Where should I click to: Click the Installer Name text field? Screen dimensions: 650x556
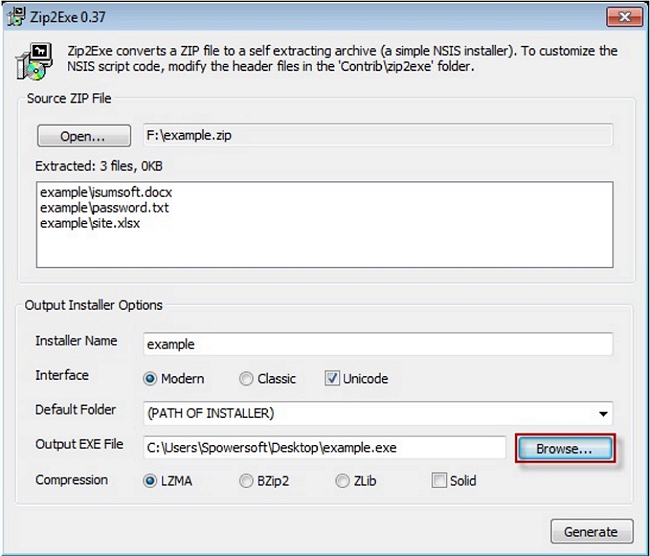[x=378, y=344]
